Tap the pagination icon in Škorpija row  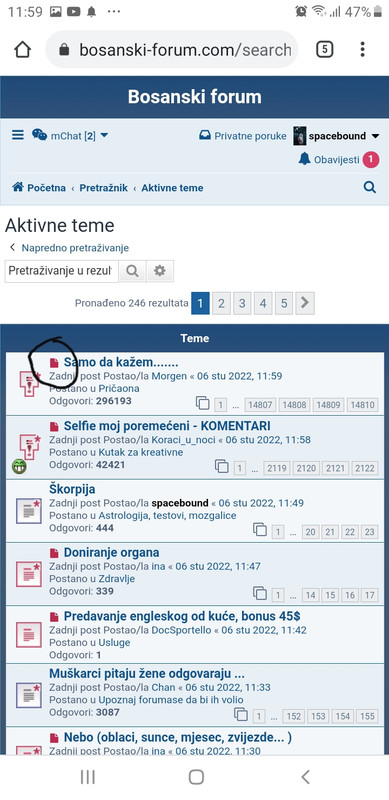[x=260, y=530]
